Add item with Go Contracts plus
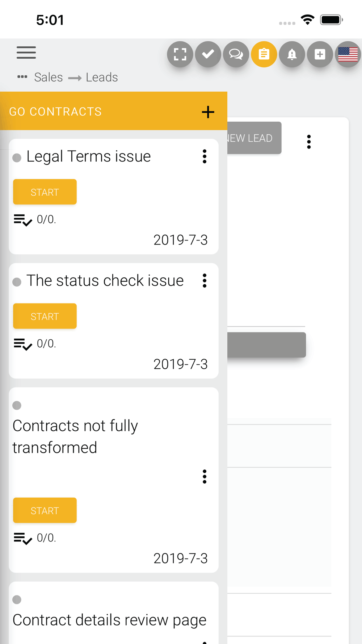The width and height of the screenshot is (362, 644). point(208,112)
